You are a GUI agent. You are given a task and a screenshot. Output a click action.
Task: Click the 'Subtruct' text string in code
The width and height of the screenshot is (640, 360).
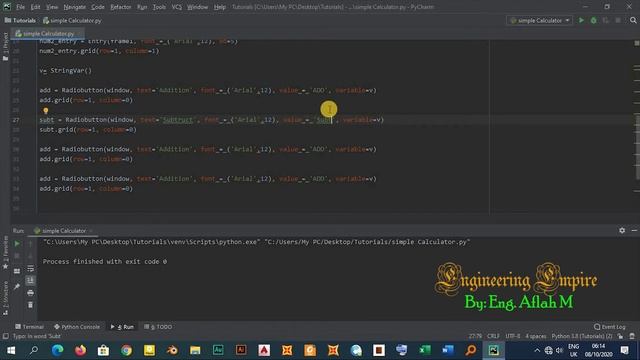click(x=178, y=120)
